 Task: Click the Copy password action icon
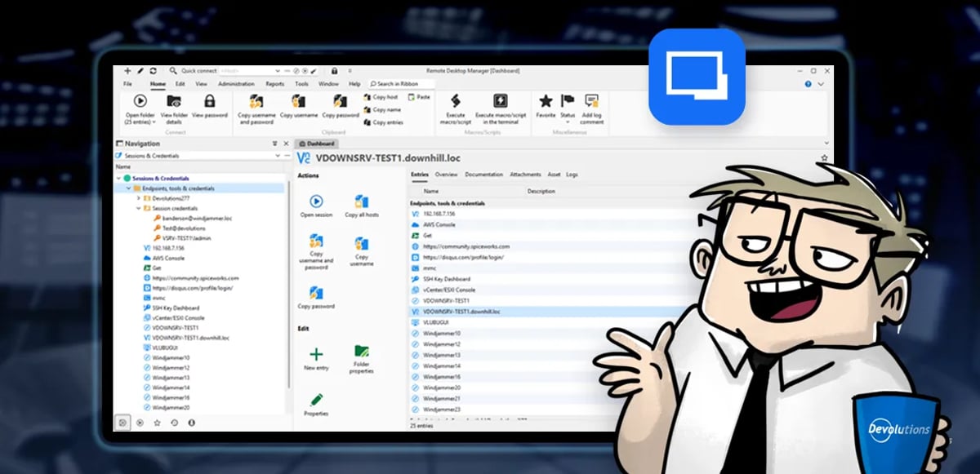pos(315,293)
